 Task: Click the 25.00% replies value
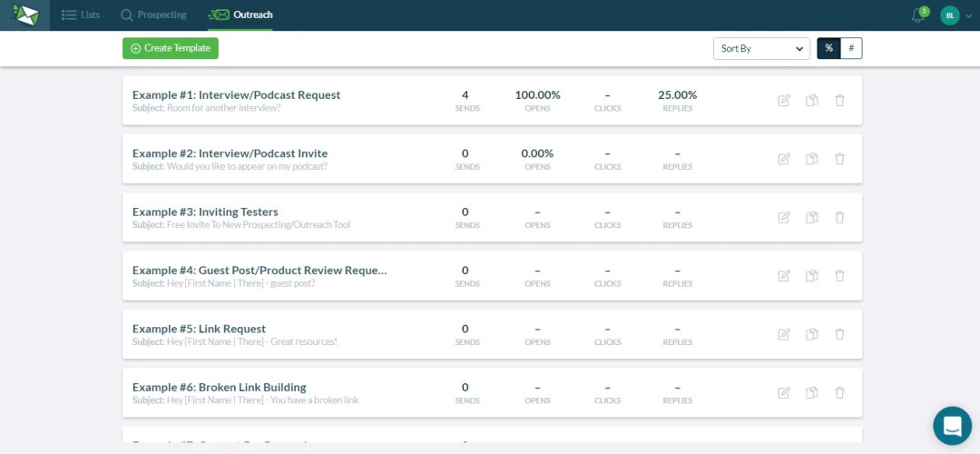click(678, 95)
